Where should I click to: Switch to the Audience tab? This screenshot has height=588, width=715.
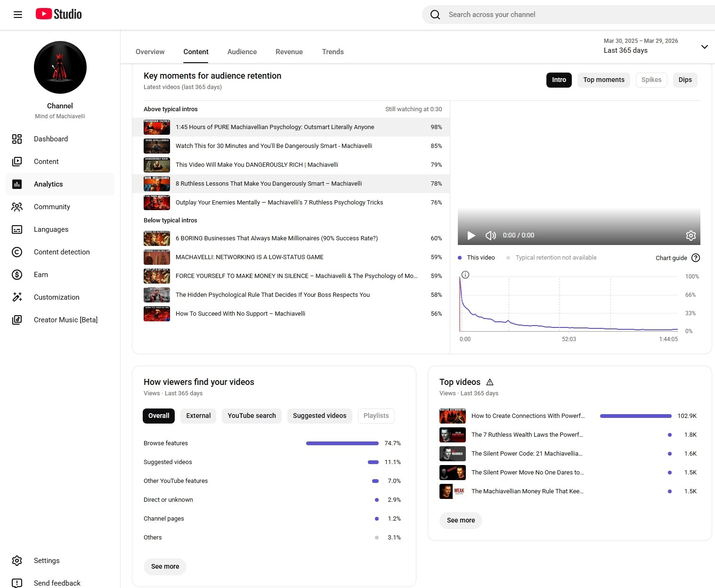pyautogui.click(x=242, y=52)
